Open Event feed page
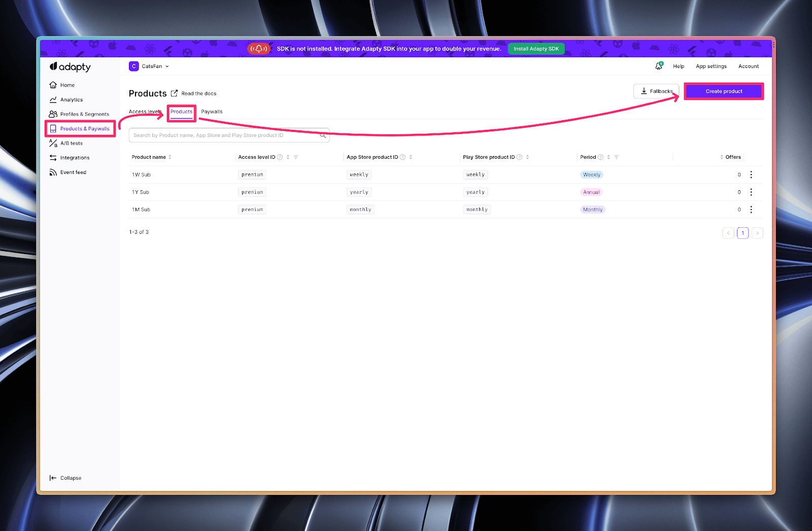The height and width of the screenshot is (531, 812). pos(73,172)
